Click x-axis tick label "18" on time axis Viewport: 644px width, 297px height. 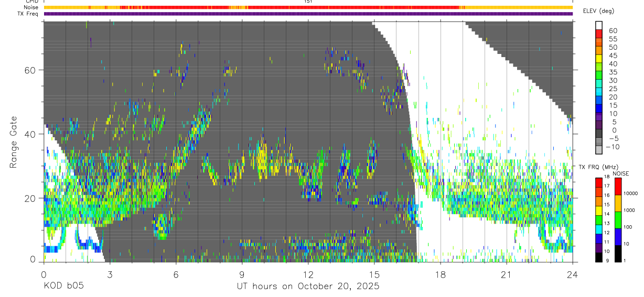point(441,274)
